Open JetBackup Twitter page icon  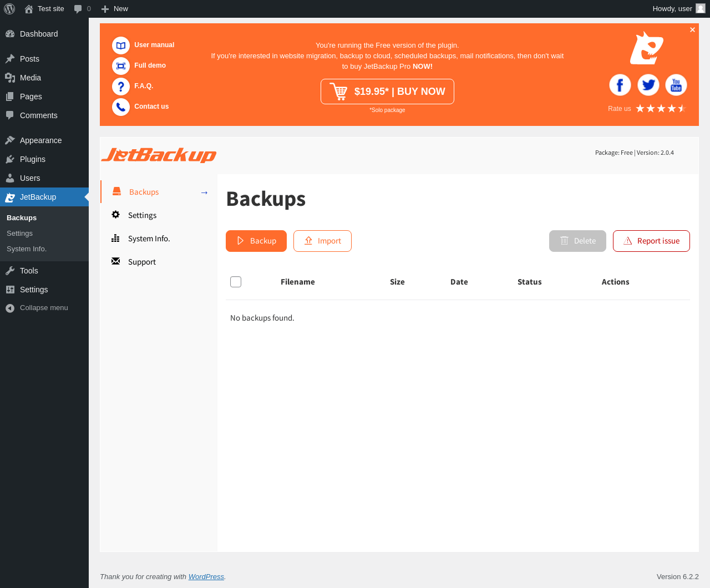[x=648, y=85]
